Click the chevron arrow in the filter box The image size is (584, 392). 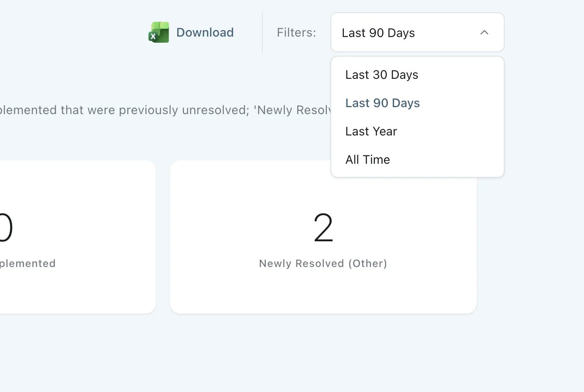click(484, 32)
